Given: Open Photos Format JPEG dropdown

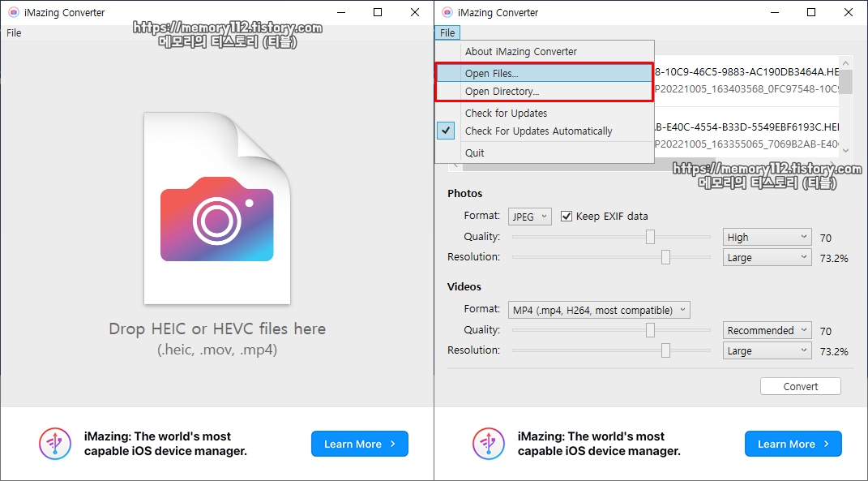Looking at the screenshot, I should tap(530, 216).
